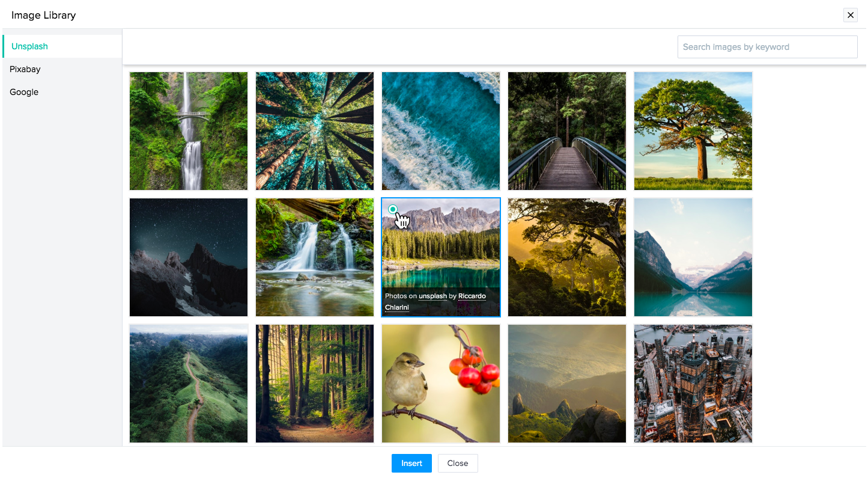Pick the golden sunlit tree canopy photo

[x=567, y=257]
